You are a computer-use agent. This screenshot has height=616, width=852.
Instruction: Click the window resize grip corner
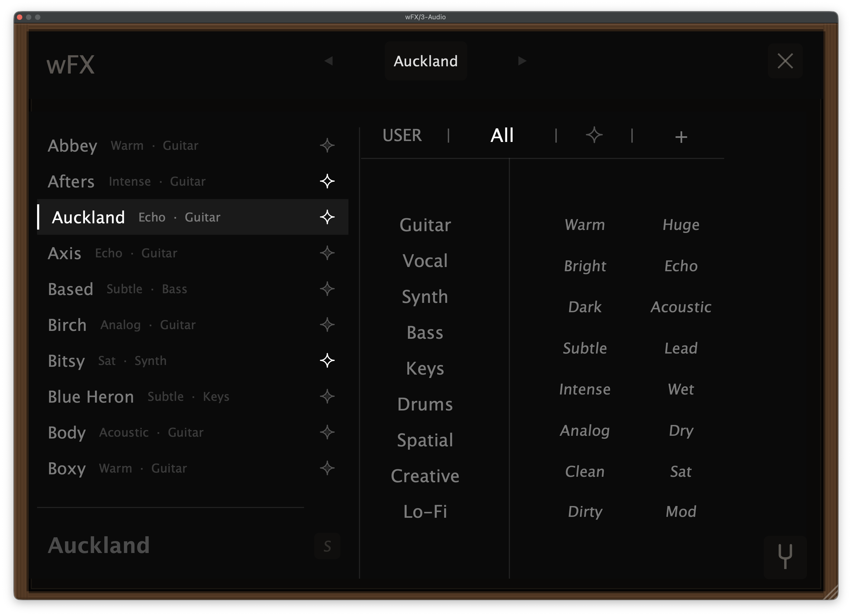(830, 592)
